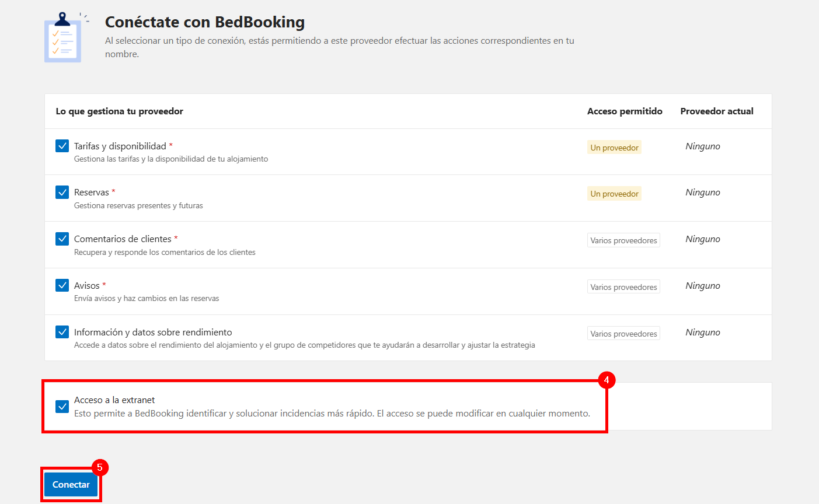This screenshot has width=819, height=504.
Task: Click 'Gestiona las tarifas y la disponibilidad' description
Action: [x=171, y=159]
